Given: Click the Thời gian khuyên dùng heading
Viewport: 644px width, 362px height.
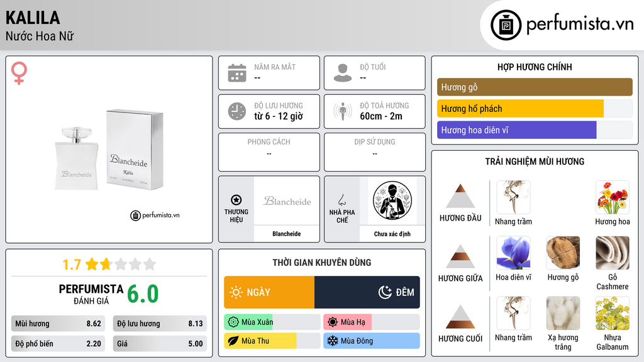Looking at the screenshot, I should (322, 262).
